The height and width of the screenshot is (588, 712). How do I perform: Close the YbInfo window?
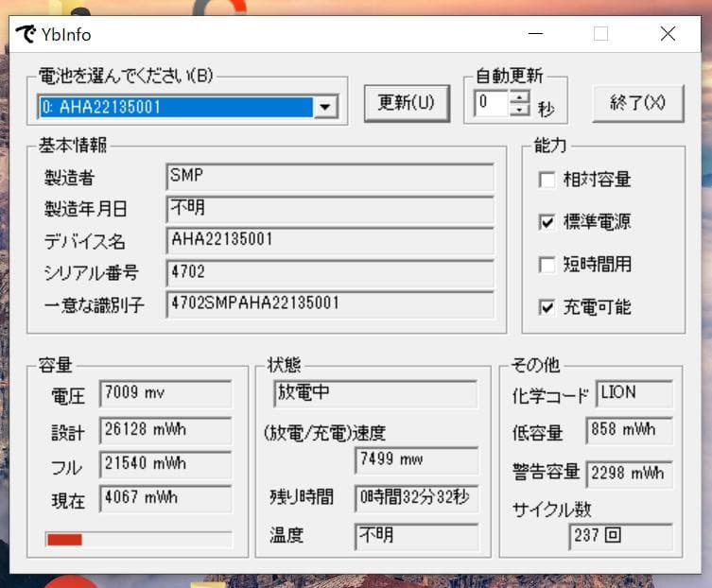(x=668, y=34)
